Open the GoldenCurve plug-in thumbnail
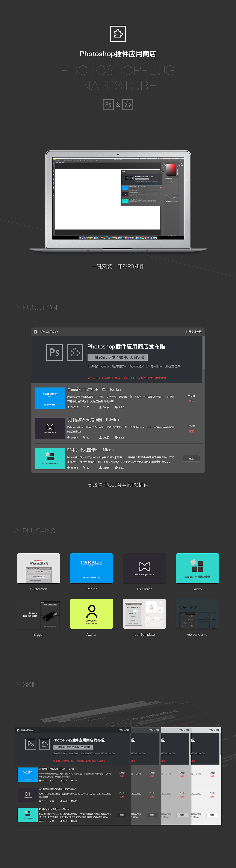The width and height of the screenshot is (236, 868). (x=197, y=614)
